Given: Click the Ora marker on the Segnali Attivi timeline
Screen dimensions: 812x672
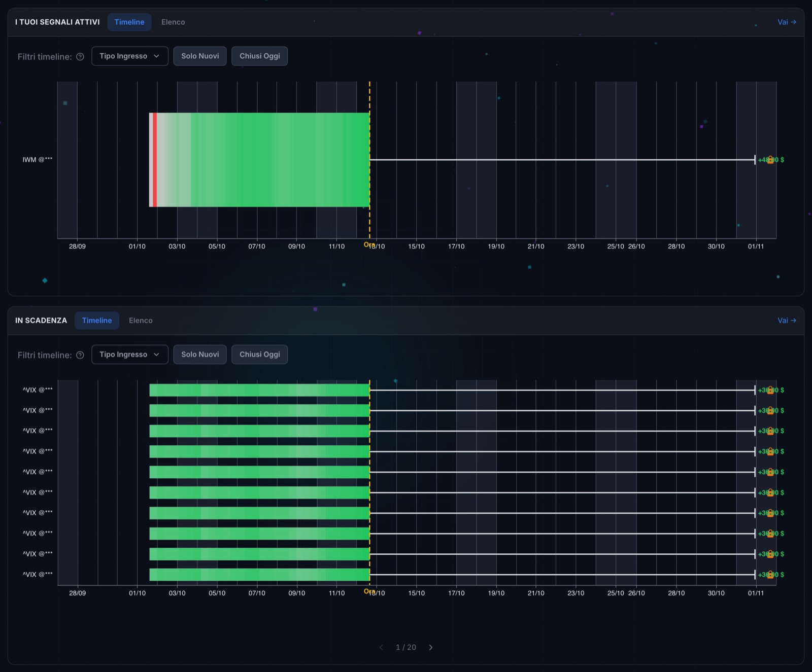Looking at the screenshot, I should tap(369, 244).
